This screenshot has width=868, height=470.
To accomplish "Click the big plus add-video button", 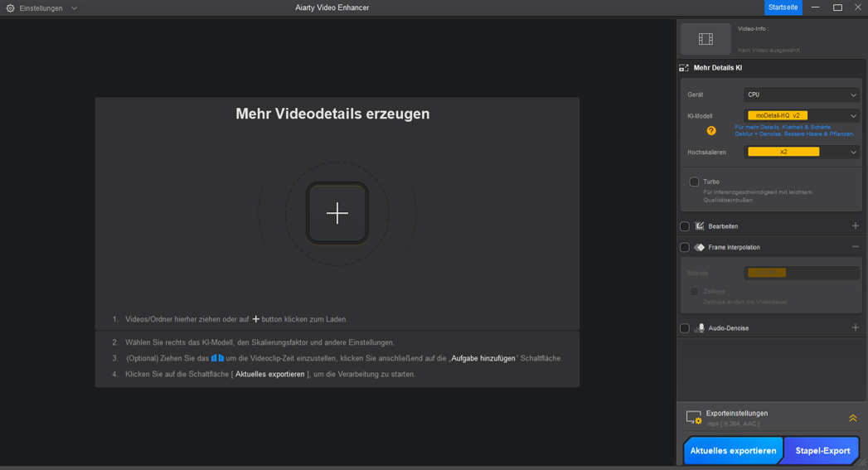I will [x=337, y=213].
